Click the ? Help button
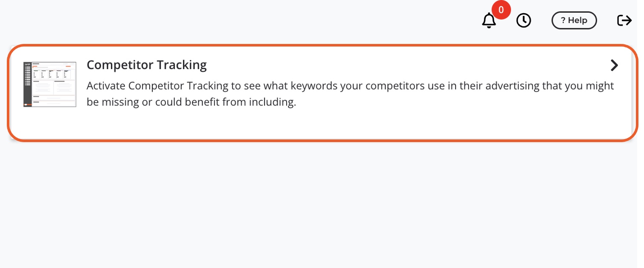This screenshot has width=644, height=268. [574, 20]
